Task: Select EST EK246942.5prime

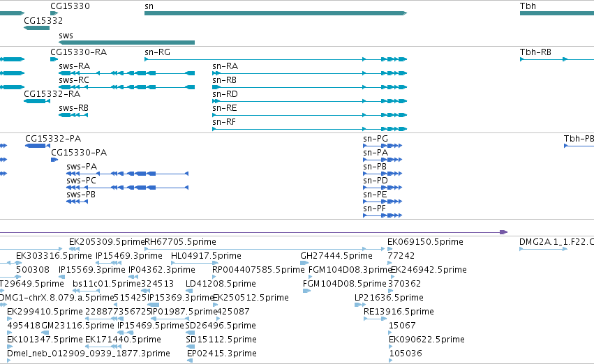Action: coord(392,277)
